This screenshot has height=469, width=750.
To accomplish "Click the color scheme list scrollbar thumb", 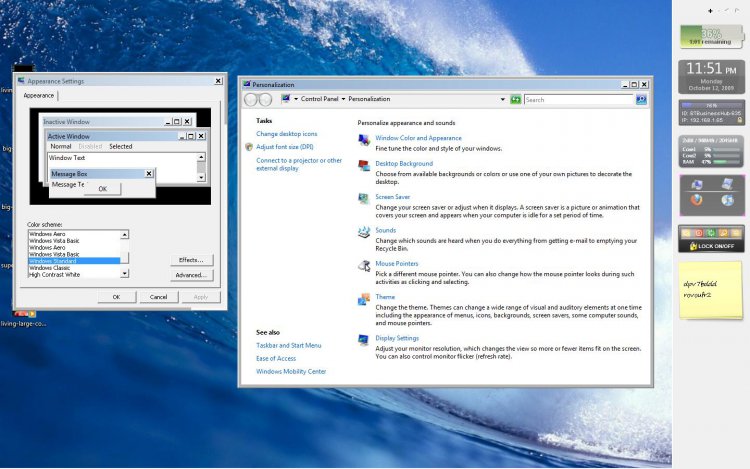I will coord(124,257).
